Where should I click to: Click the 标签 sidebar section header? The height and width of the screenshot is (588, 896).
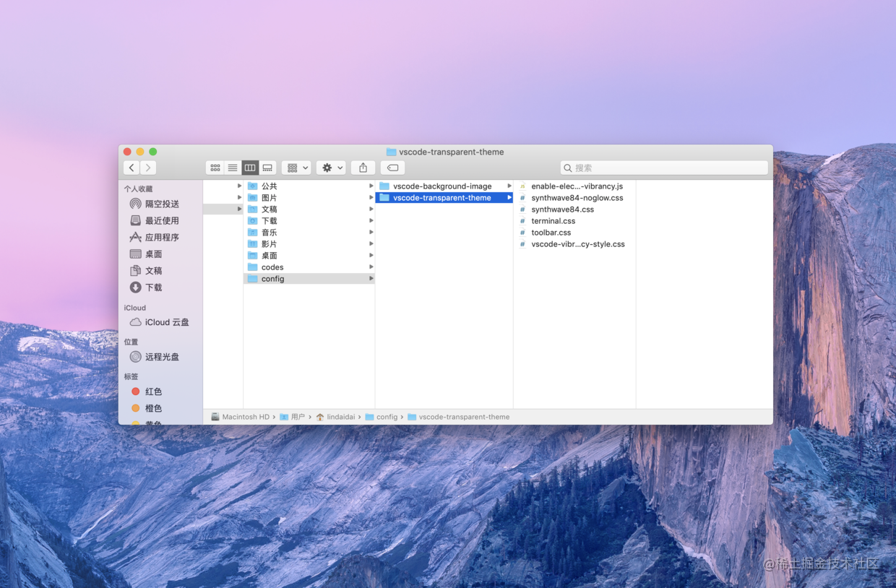click(131, 376)
